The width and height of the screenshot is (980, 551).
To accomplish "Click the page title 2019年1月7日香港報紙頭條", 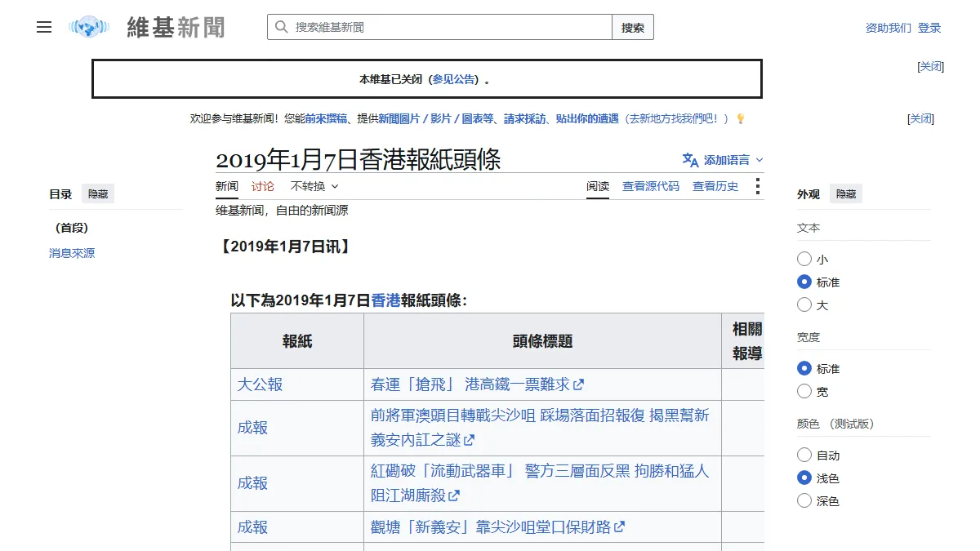I will pos(359,159).
